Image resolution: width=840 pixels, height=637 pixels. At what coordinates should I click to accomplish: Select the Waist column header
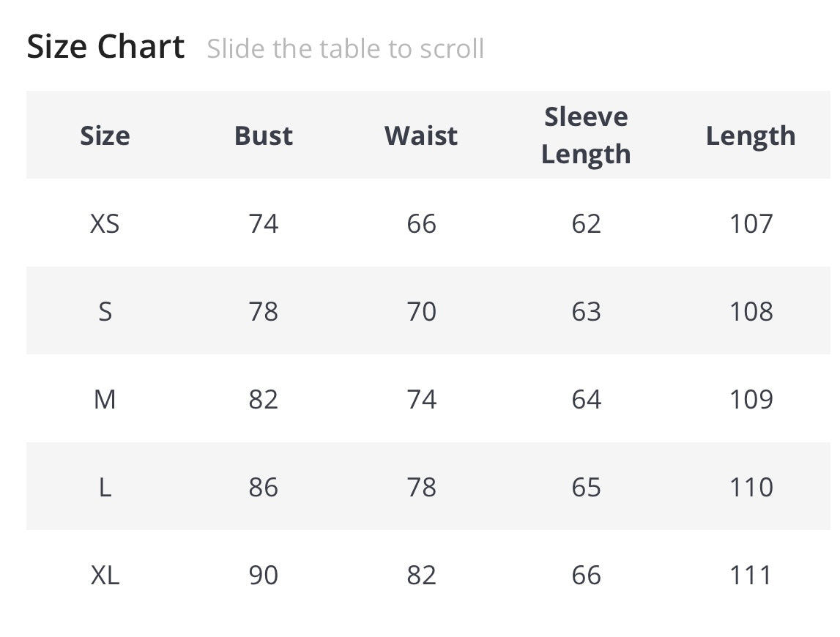click(x=421, y=136)
